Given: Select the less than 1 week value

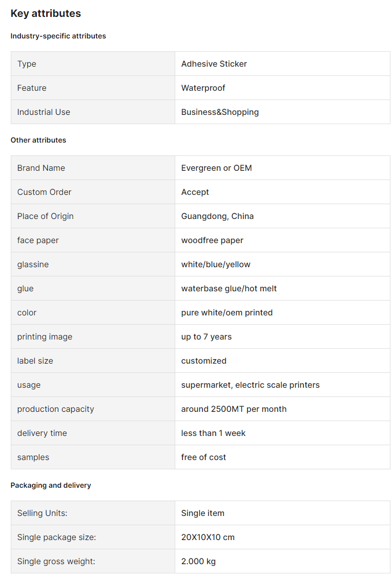Looking at the screenshot, I should [x=213, y=433].
